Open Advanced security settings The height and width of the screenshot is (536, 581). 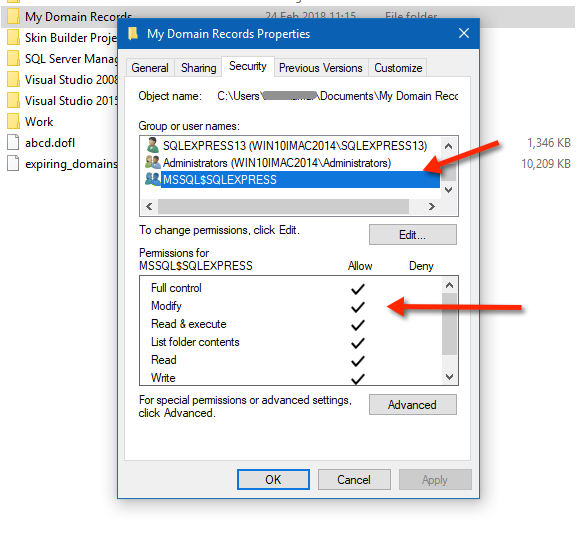[412, 405]
